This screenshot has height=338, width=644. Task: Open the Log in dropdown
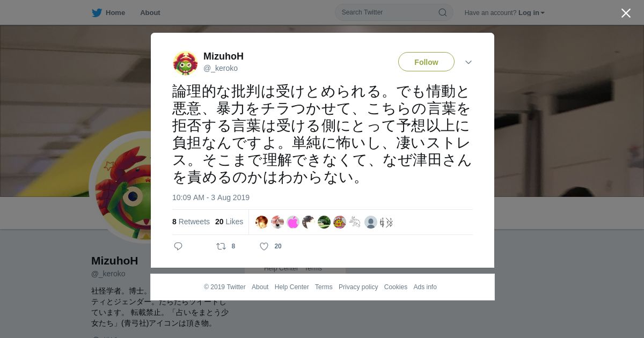[x=531, y=13]
